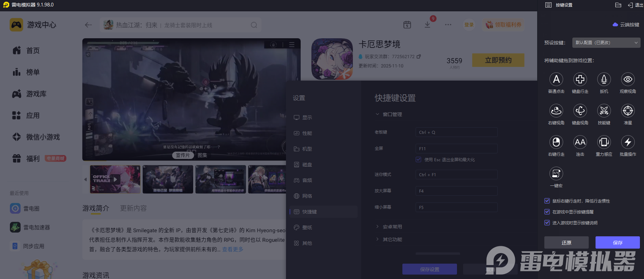Open 性能 settings category
This screenshot has width=644, height=279.
(324, 133)
